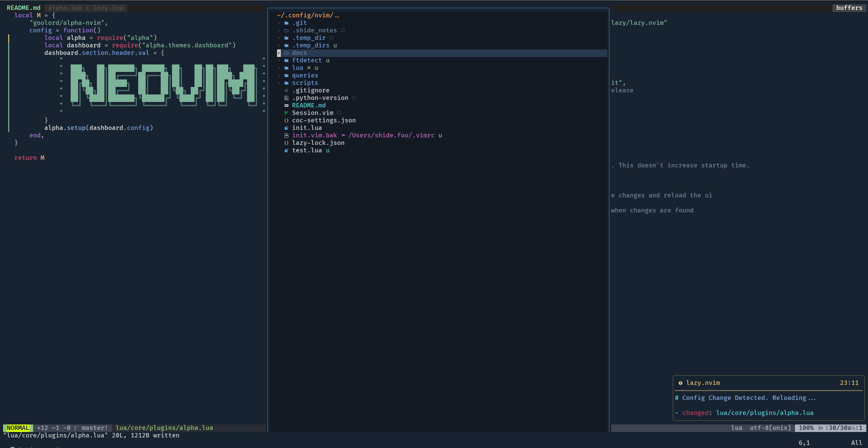
Task: Click the git icon beside .gitignore
Action: click(x=286, y=90)
